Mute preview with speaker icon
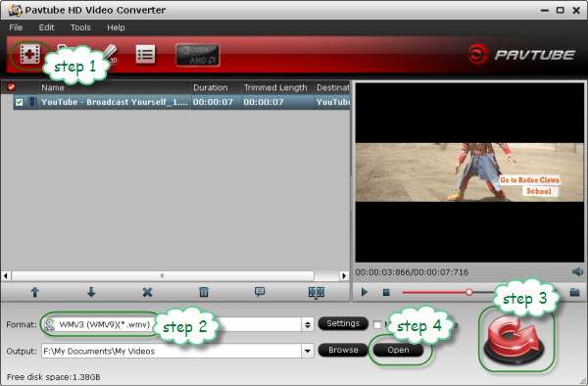The width and height of the screenshot is (588, 386). (577, 271)
